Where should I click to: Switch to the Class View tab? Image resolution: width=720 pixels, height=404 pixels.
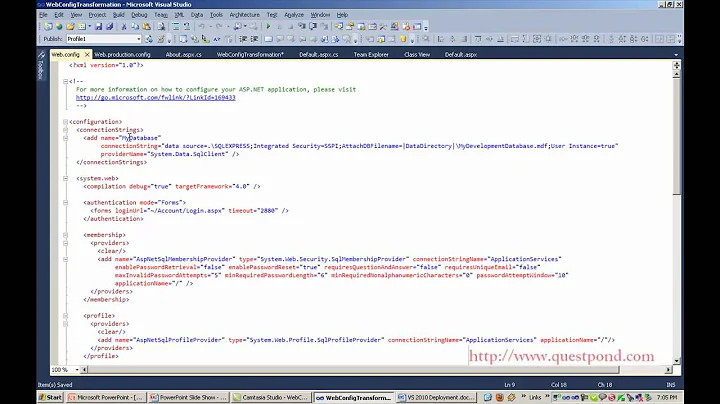tap(417, 55)
